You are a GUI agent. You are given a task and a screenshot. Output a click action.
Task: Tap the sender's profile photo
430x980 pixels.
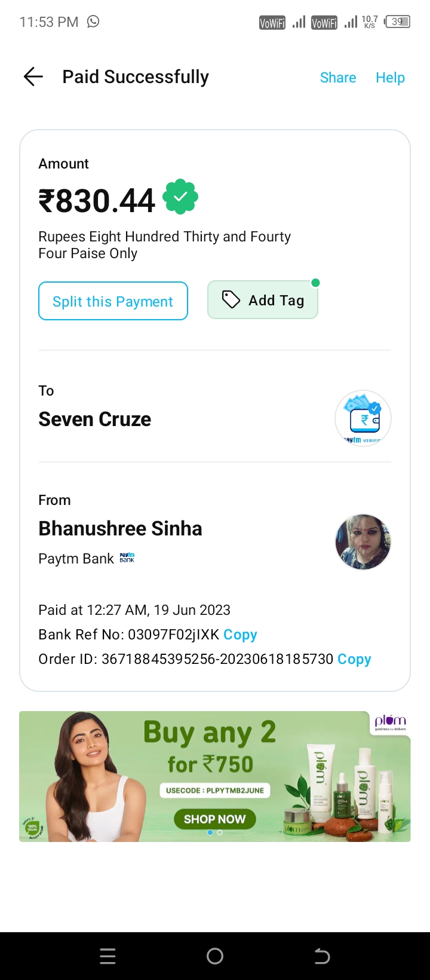(363, 541)
